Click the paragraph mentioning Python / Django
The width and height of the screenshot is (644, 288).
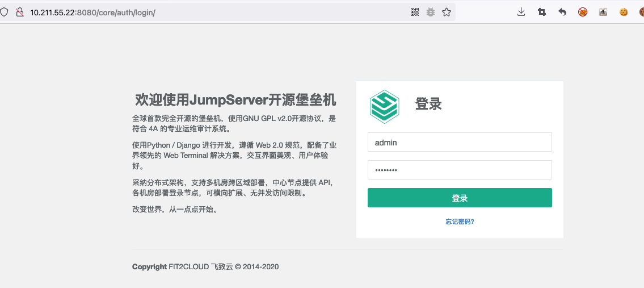pos(234,156)
